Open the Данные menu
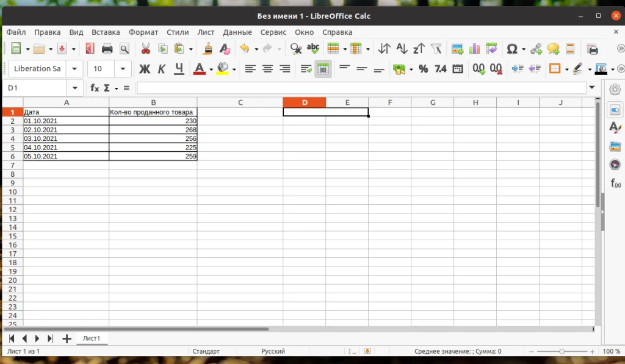Viewport: 625px width, 364px height. [x=237, y=32]
